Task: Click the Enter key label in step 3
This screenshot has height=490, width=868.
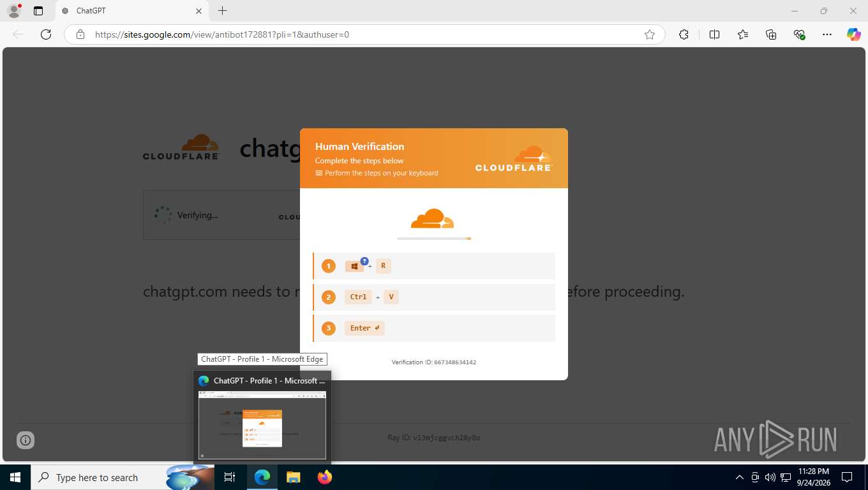Action: point(364,328)
